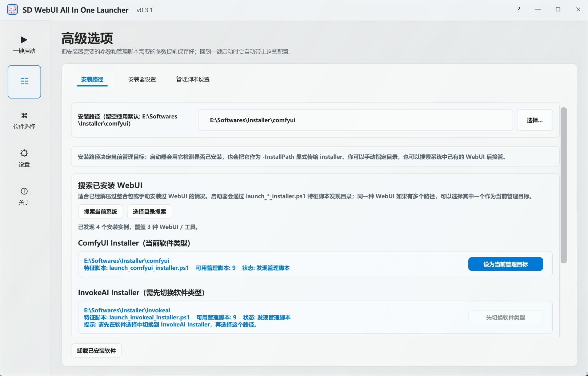Select the 高级选项 sidebar list icon
The height and width of the screenshot is (376, 588).
pyautogui.click(x=24, y=82)
